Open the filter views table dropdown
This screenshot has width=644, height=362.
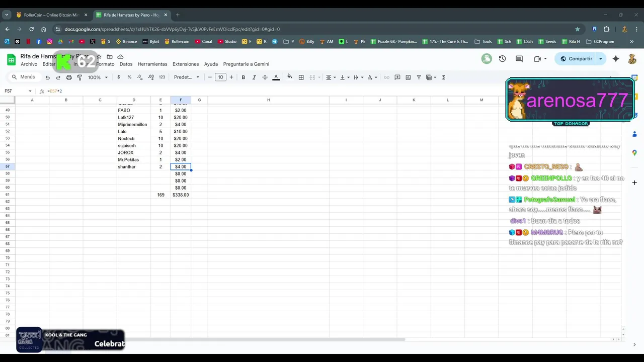click(431, 77)
